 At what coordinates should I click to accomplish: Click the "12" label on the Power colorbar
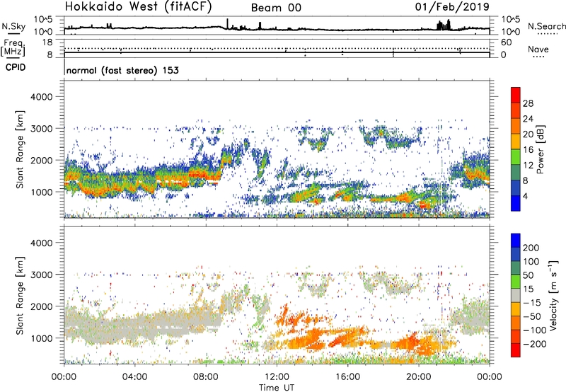pyautogui.click(x=528, y=166)
